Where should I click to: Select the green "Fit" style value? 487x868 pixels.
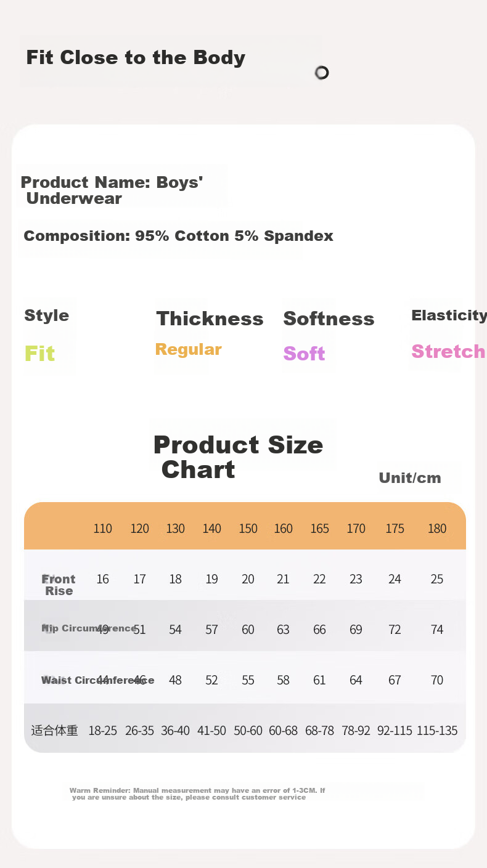tap(39, 354)
